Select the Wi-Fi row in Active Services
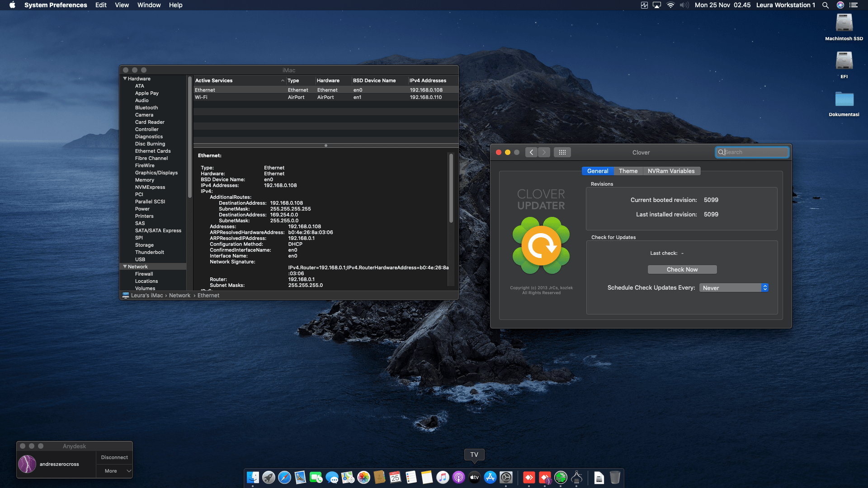868x488 pixels. click(x=325, y=97)
